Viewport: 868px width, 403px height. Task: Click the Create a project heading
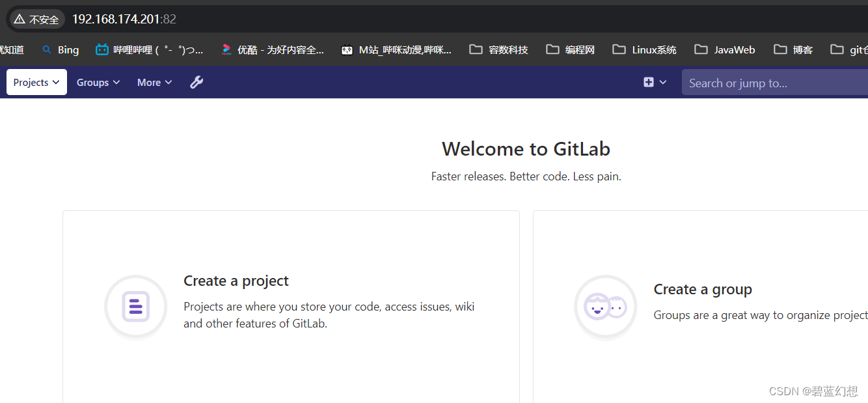pos(236,281)
